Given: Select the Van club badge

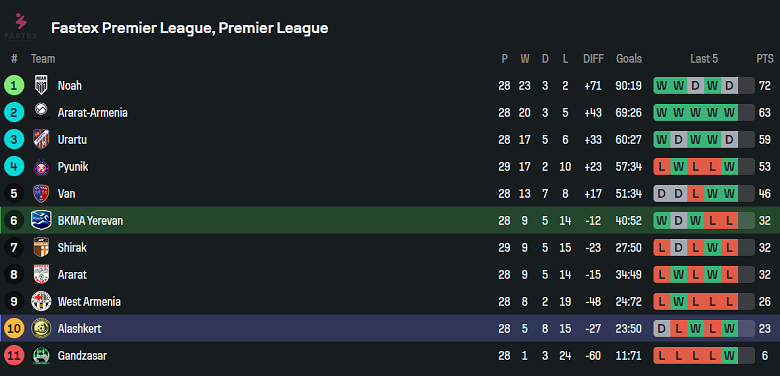Looking at the screenshot, I should pos(41,193).
